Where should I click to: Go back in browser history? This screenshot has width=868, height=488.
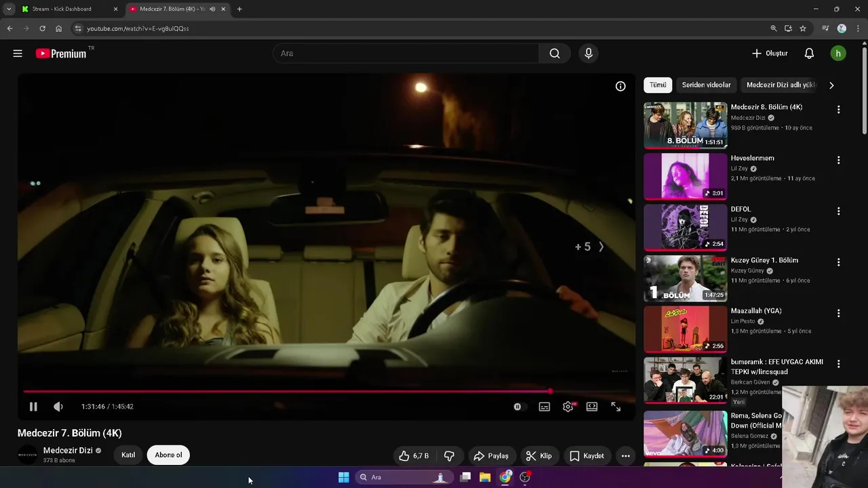tap(9, 28)
